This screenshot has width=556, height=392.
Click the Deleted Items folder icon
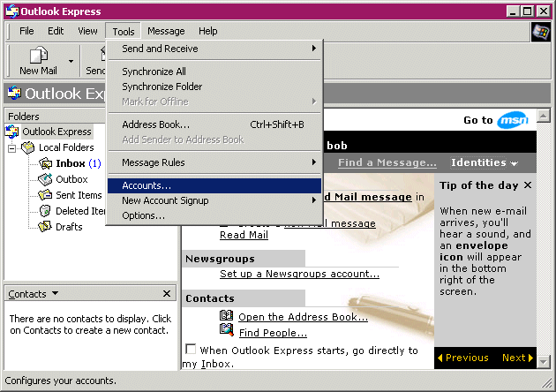tap(45, 211)
